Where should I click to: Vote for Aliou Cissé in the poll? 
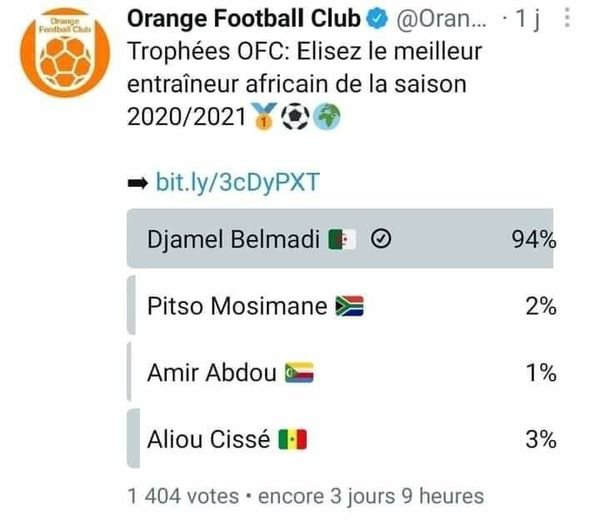pyautogui.click(x=340, y=438)
